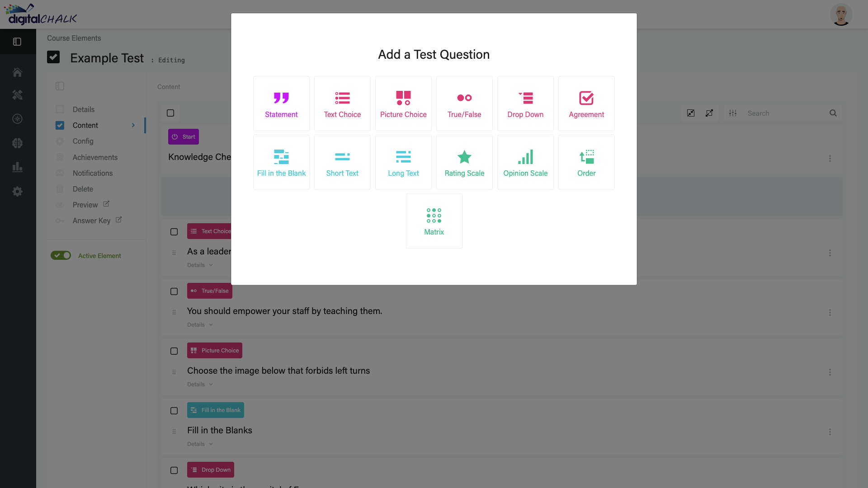The width and height of the screenshot is (868, 488).
Task: Expand Details under the Picture Choice question
Action: (199, 384)
